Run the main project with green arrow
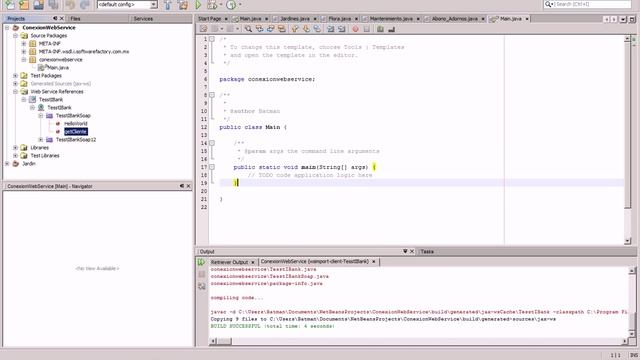This screenshot has width=640, height=360. tap(198, 4)
